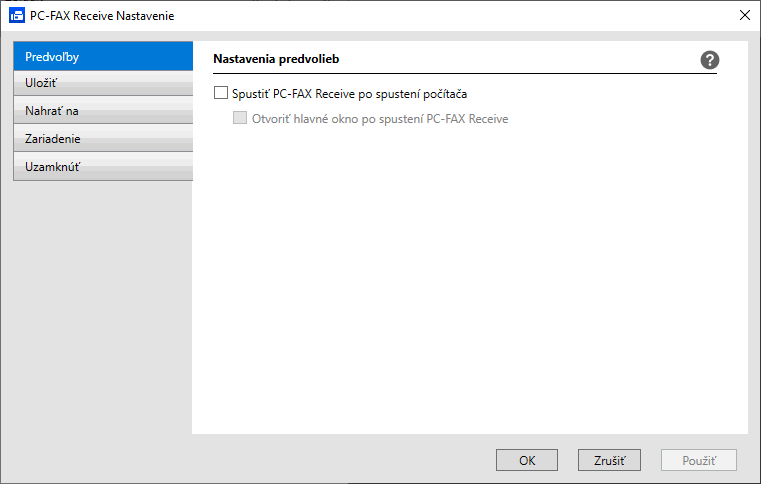Switch to the Uložiť tab
Image resolution: width=761 pixels, height=484 pixels.
pos(103,83)
